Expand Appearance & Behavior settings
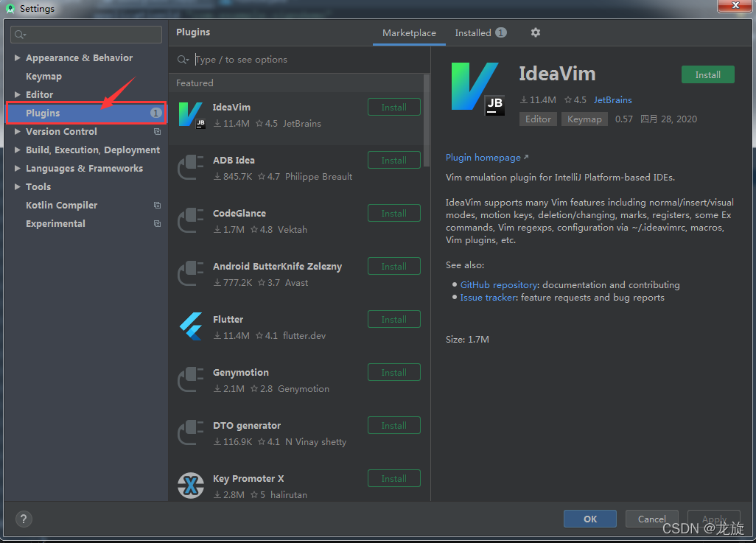This screenshot has height=543, width=756. [x=18, y=58]
